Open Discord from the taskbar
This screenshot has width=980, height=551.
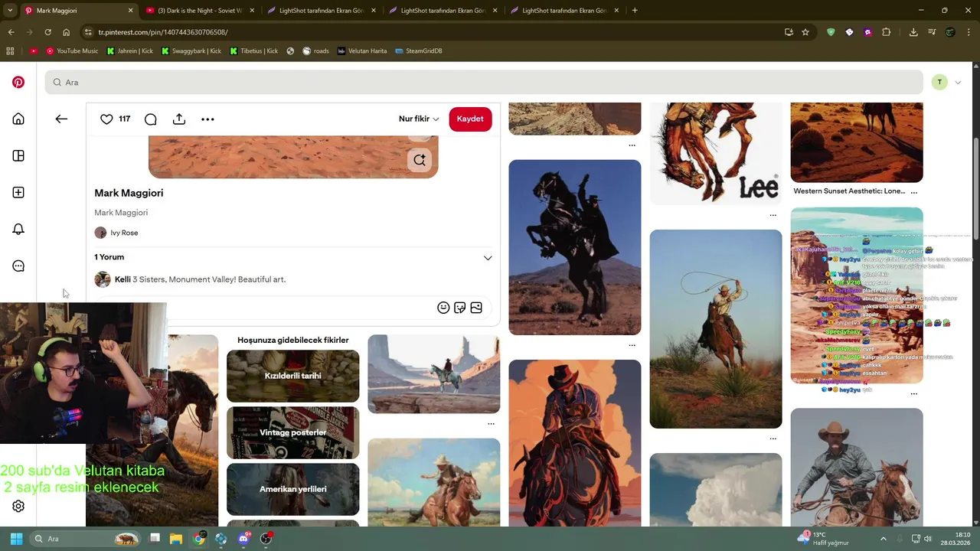pyautogui.click(x=243, y=539)
